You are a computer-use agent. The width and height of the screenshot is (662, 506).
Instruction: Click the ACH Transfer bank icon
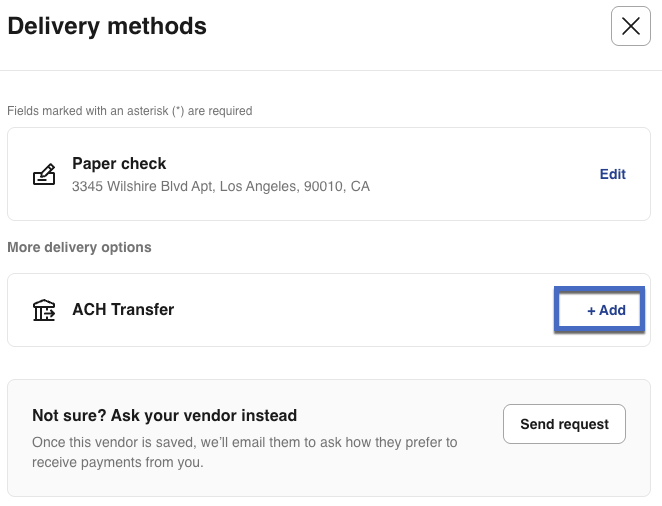pyautogui.click(x=44, y=310)
